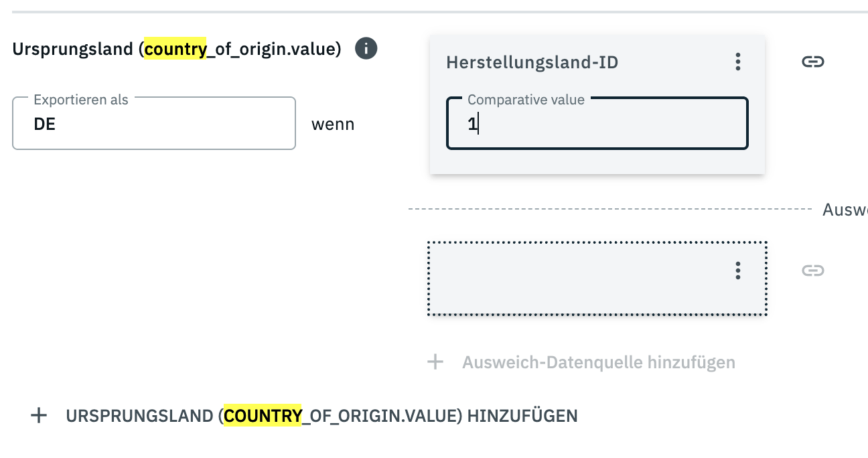
Task: Focus the Exportieren als field containing DE
Action: (153, 124)
